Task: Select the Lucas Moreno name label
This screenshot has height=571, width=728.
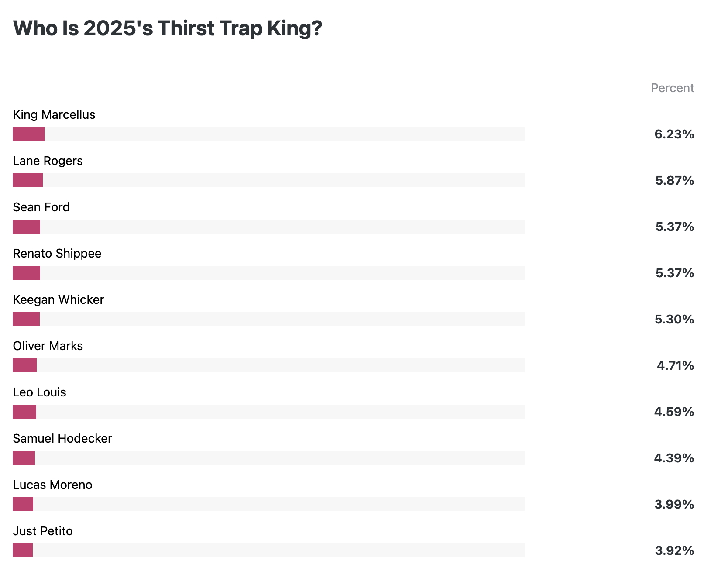Action: pyautogui.click(x=52, y=485)
